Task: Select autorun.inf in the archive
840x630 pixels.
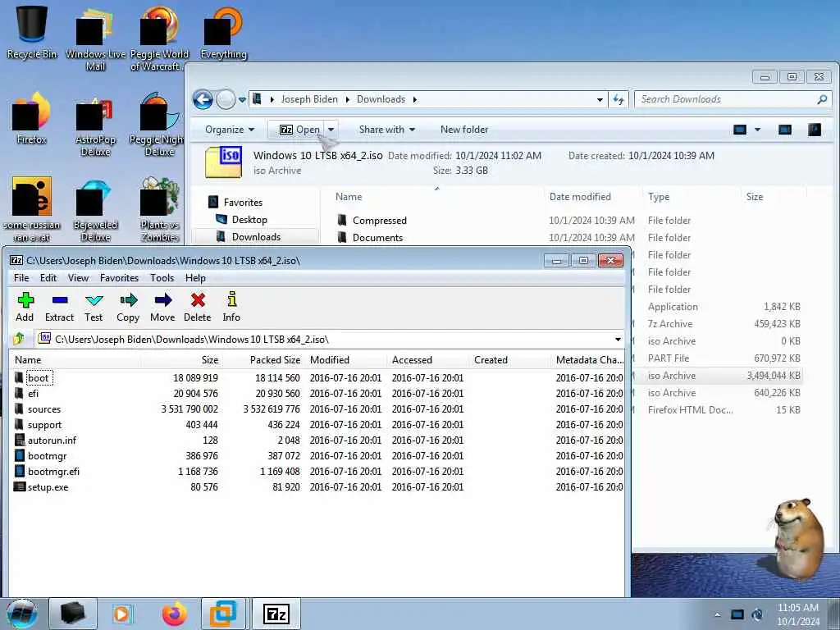Action: coord(52,441)
